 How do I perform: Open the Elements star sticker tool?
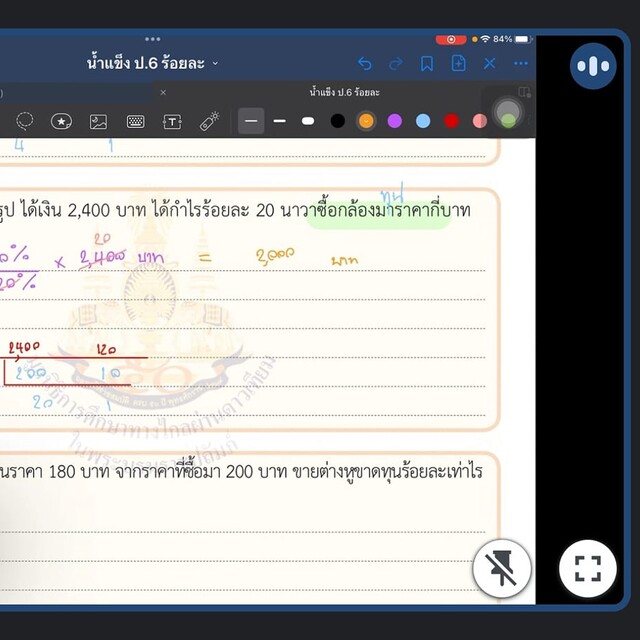[x=61, y=121]
